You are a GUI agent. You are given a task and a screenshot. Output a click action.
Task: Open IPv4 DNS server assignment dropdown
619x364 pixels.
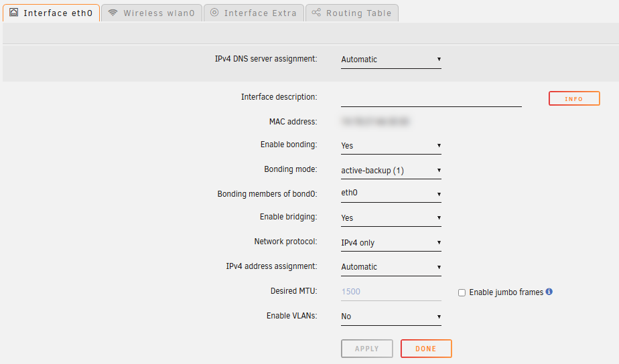click(391, 60)
